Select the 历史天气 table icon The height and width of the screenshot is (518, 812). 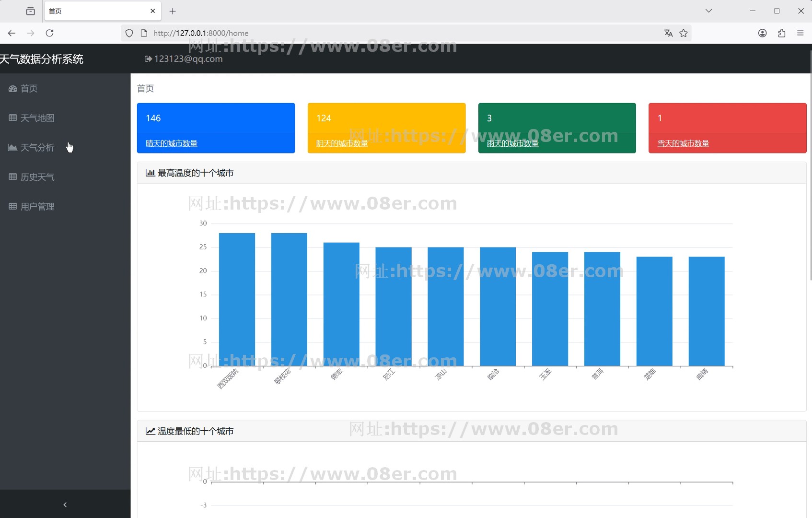(12, 177)
